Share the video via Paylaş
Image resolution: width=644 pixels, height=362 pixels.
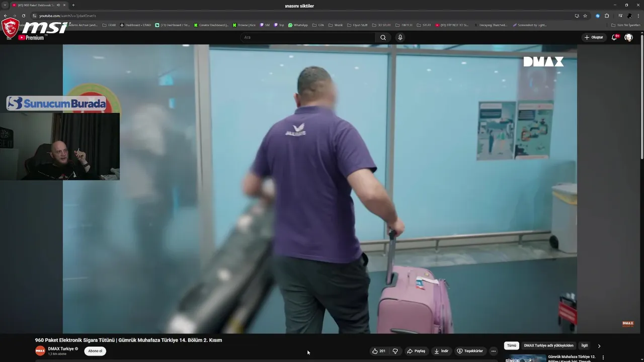(416, 351)
